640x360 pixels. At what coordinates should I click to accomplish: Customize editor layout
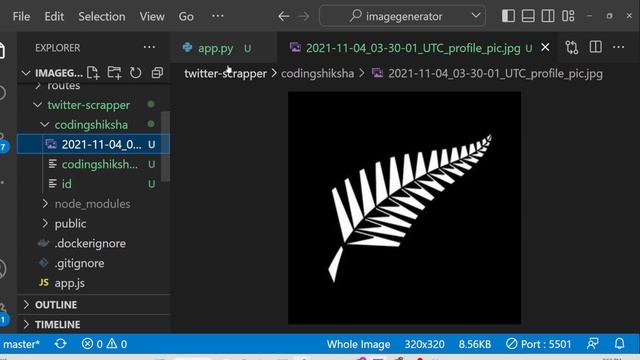coord(568,16)
